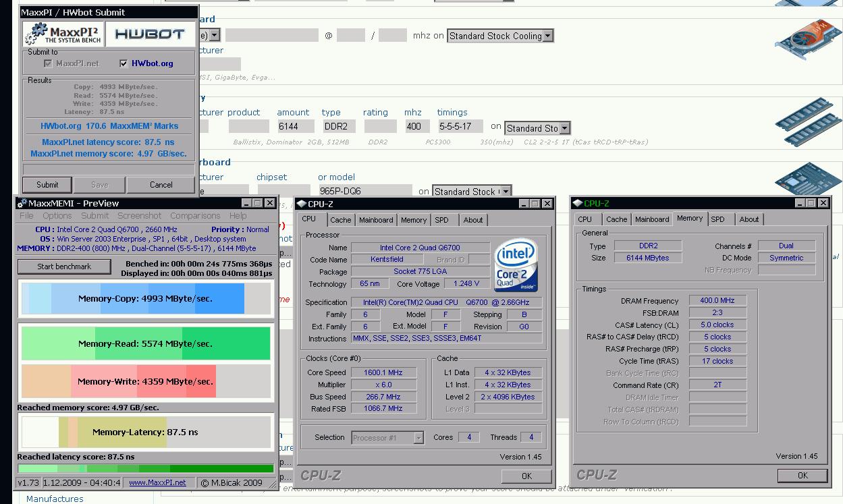Screen dimensions: 843x504
Task: Open the Comparisons menu in MaxxMEM
Action: click(195, 216)
